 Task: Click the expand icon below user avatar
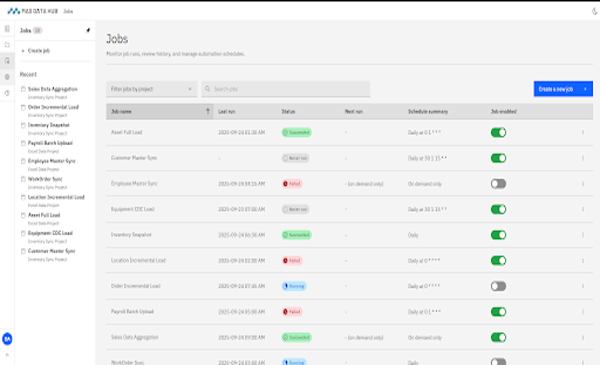pos(7,355)
